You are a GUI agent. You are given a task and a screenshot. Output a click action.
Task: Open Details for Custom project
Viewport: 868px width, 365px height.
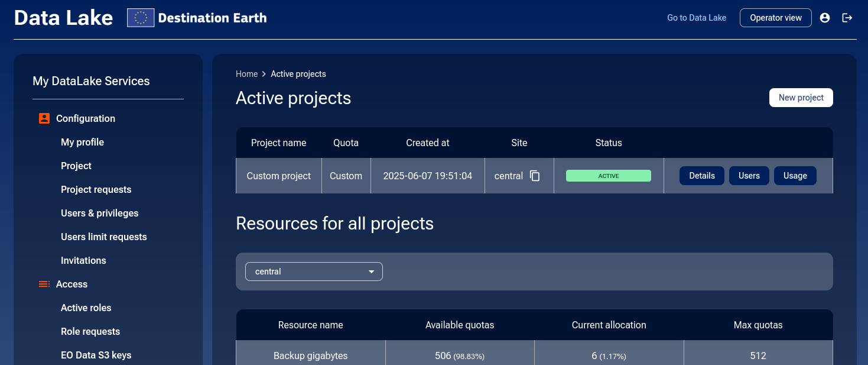(701, 176)
